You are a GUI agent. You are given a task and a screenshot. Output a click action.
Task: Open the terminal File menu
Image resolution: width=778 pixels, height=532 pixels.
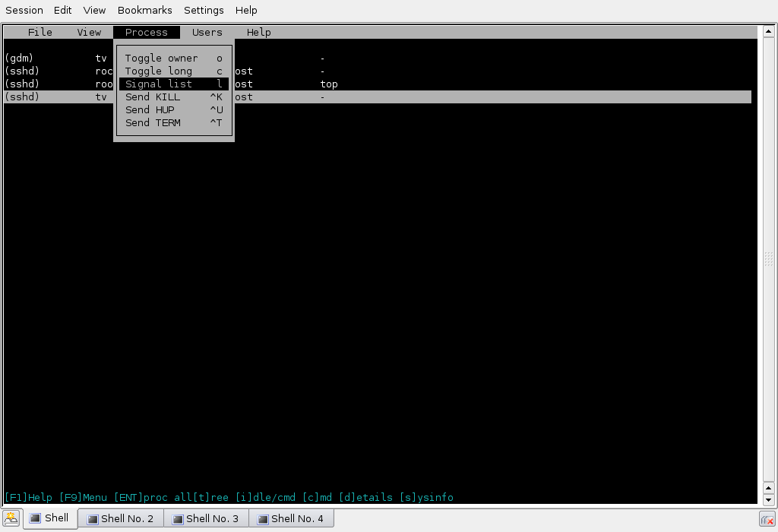[x=40, y=32]
